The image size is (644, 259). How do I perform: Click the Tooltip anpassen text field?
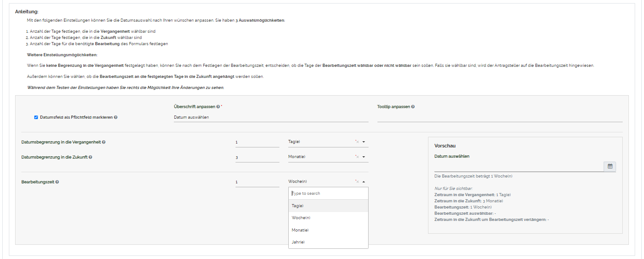499,117
